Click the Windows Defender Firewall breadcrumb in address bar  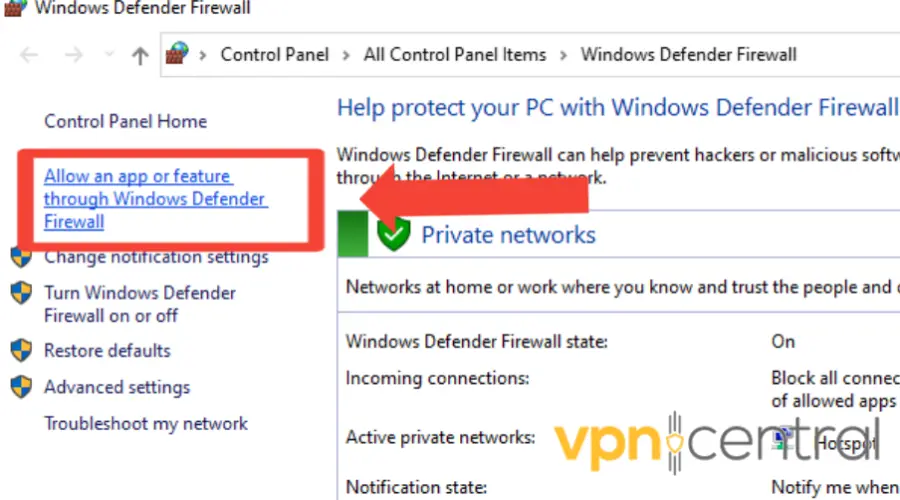click(x=688, y=55)
